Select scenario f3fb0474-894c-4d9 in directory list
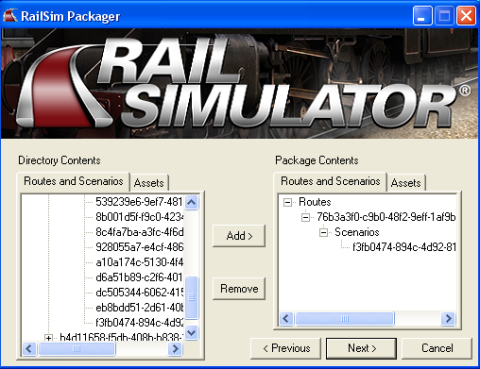 [139, 323]
